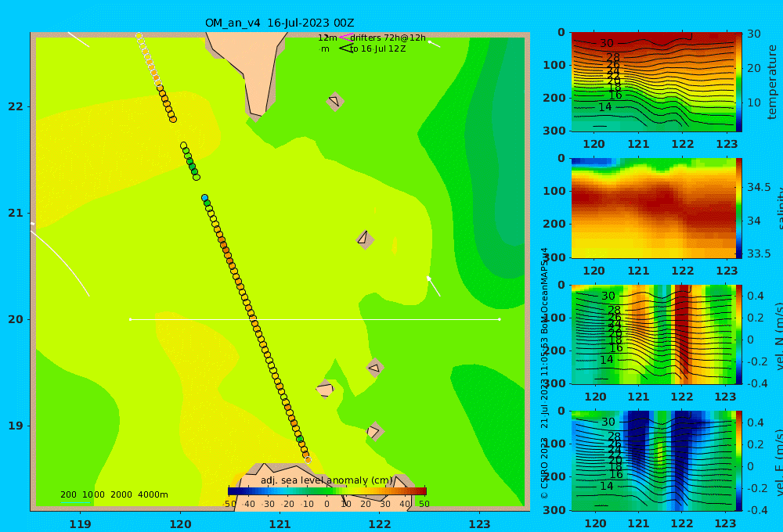Image resolution: width=783 pixels, height=532 pixels.
Task: Click the main map latitude label 21
Action: pos(16,213)
